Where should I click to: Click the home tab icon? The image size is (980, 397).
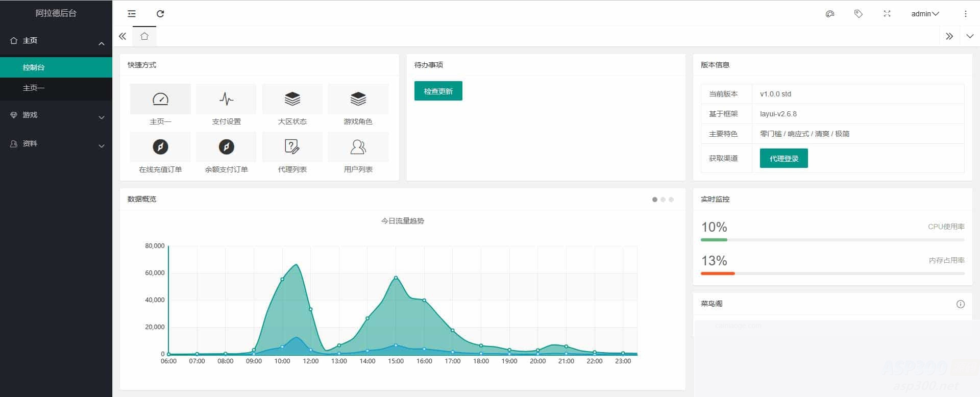[144, 36]
